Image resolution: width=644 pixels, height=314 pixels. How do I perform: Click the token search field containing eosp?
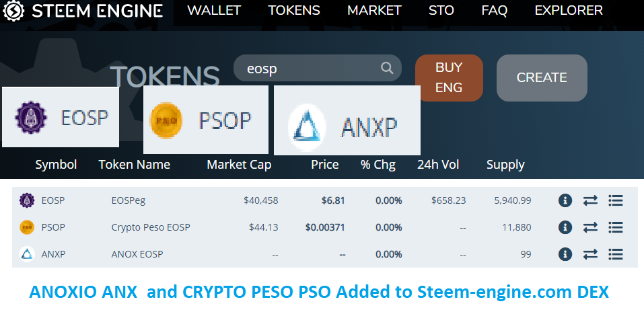[308, 68]
